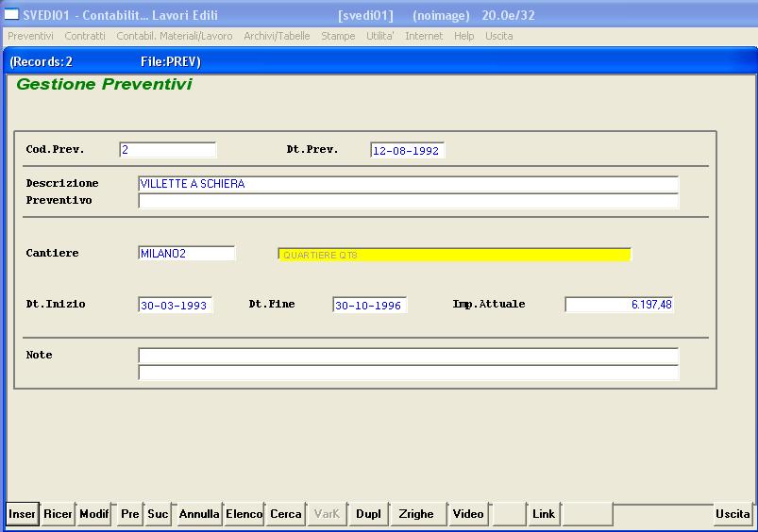Viewport: 758px width, 532px height.
Task: Click the Imp.Attuale amount field
Action: point(619,305)
